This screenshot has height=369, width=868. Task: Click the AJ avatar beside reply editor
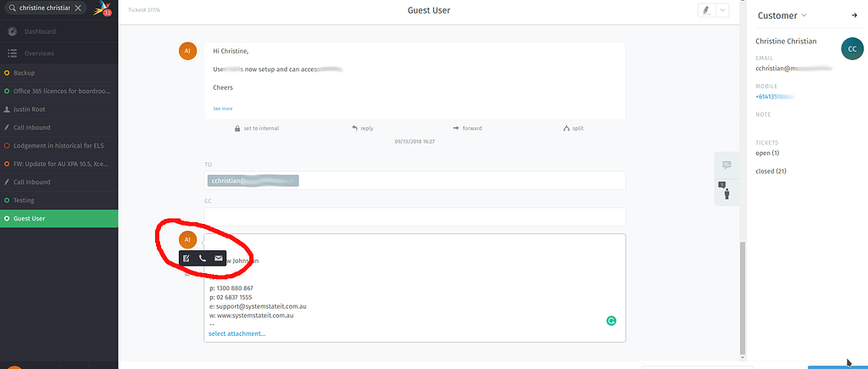tap(187, 239)
